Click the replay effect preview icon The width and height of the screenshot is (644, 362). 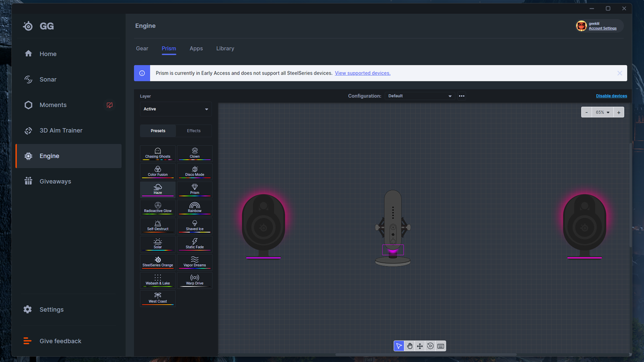(430, 346)
